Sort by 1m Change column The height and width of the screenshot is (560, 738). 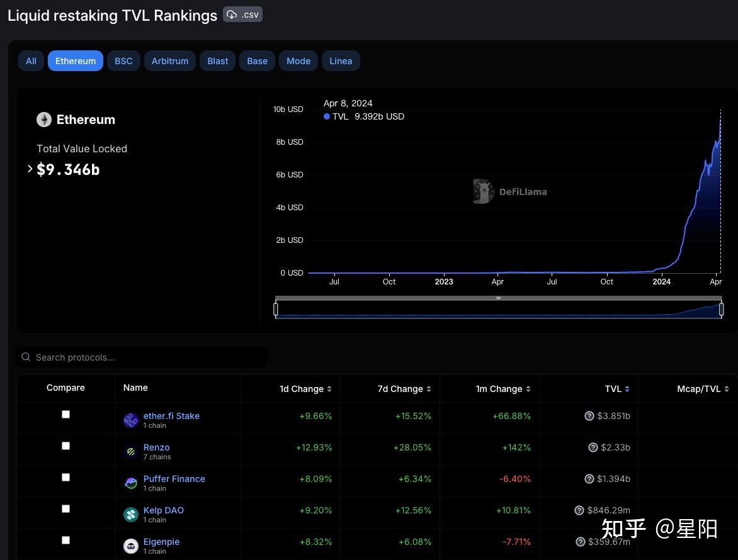(x=502, y=389)
